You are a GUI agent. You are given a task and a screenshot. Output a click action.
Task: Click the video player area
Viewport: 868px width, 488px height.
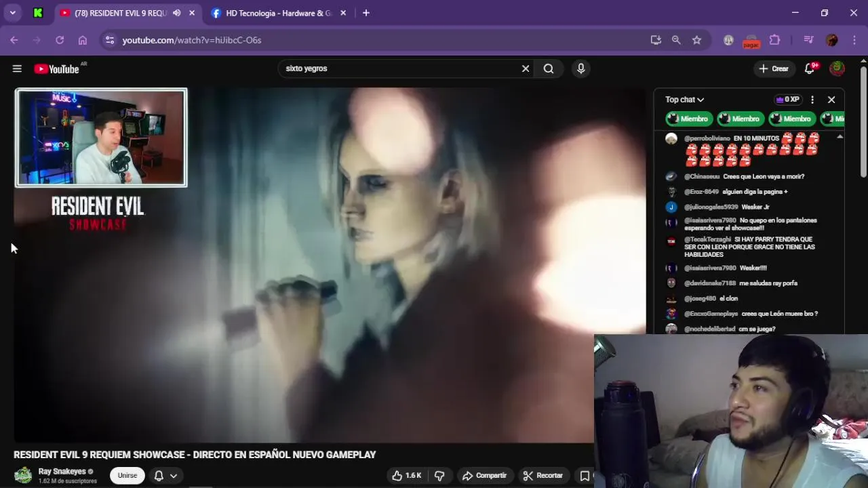pyautogui.click(x=329, y=264)
